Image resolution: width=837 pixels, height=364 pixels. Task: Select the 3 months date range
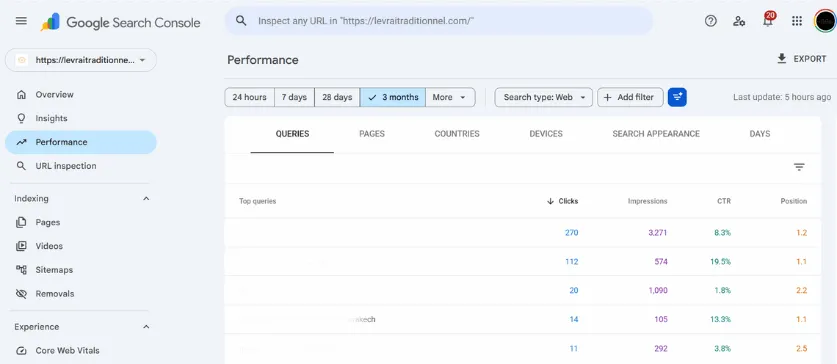pos(393,97)
